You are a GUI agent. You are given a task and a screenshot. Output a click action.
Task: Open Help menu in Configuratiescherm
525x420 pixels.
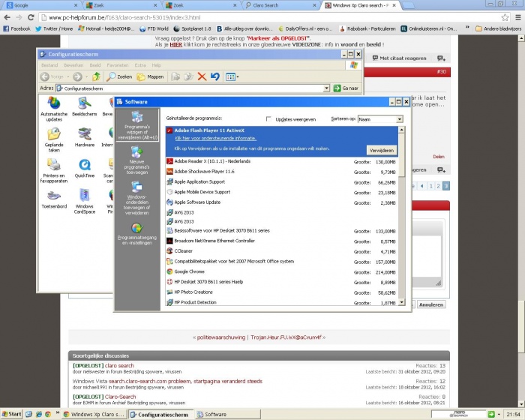[x=156, y=65]
